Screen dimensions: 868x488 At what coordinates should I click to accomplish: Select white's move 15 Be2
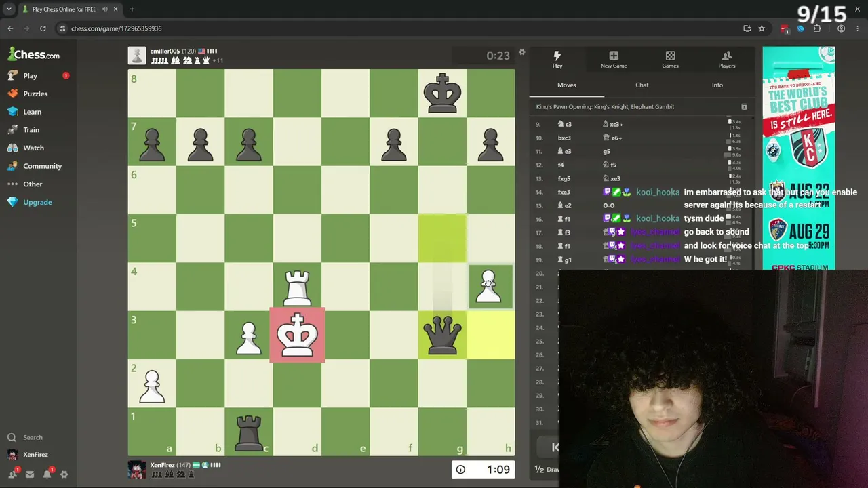click(x=564, y=205)
